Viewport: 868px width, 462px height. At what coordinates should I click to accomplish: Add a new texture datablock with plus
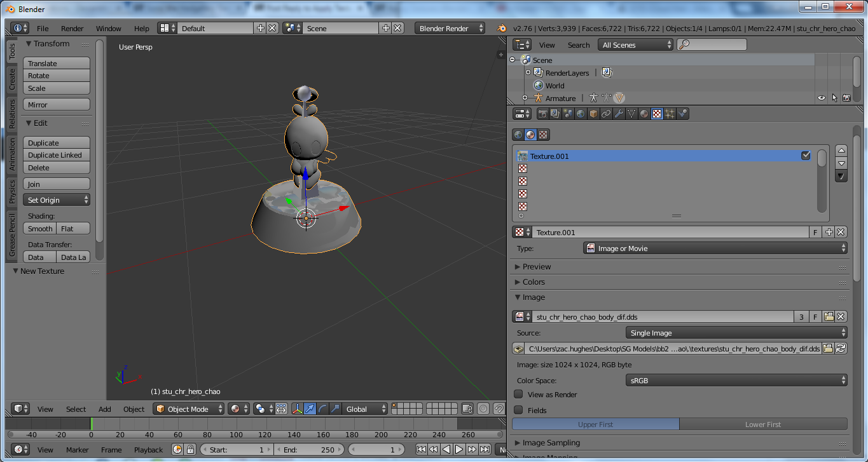[x=829, y=232]
